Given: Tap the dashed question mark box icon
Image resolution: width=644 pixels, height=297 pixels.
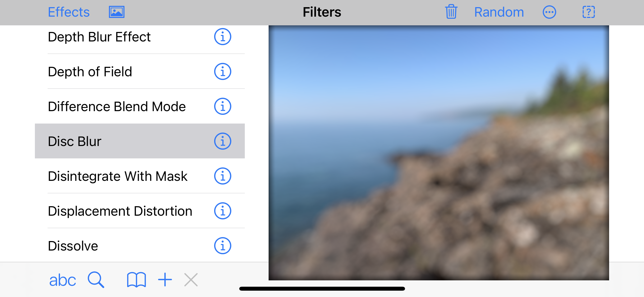Looking at the screenshot, I should coord(588,12).
